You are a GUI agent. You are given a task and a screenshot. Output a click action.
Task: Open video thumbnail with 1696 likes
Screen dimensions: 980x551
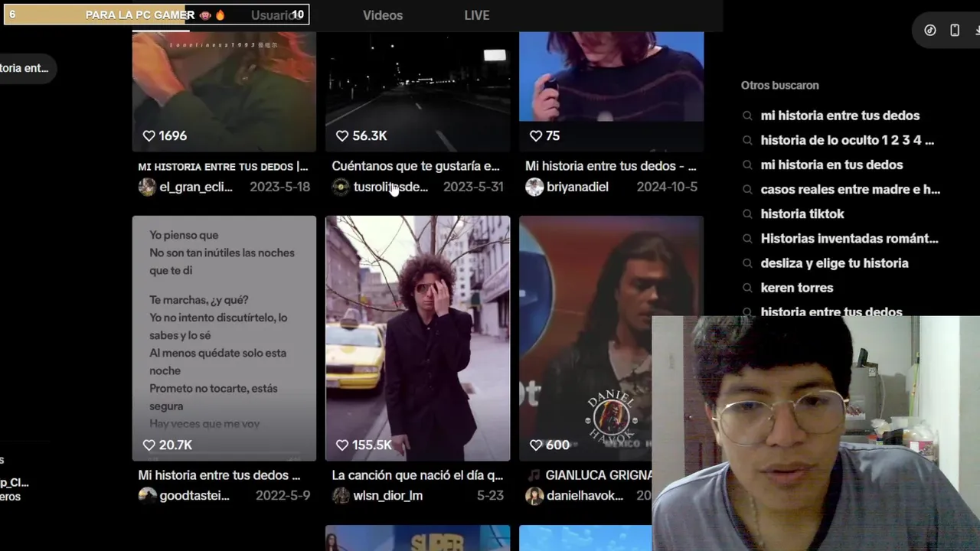tap(224, 92)
